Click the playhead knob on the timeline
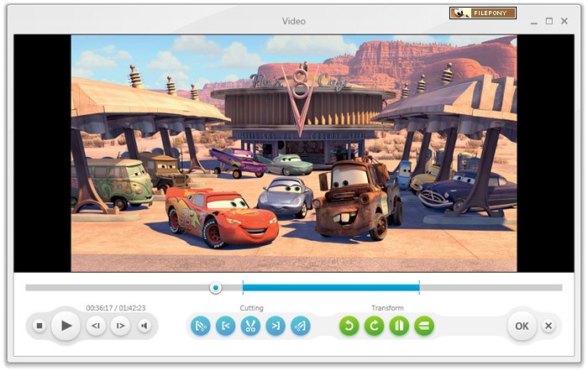This screenshot has width=588, height=371. tap(216, 288)
